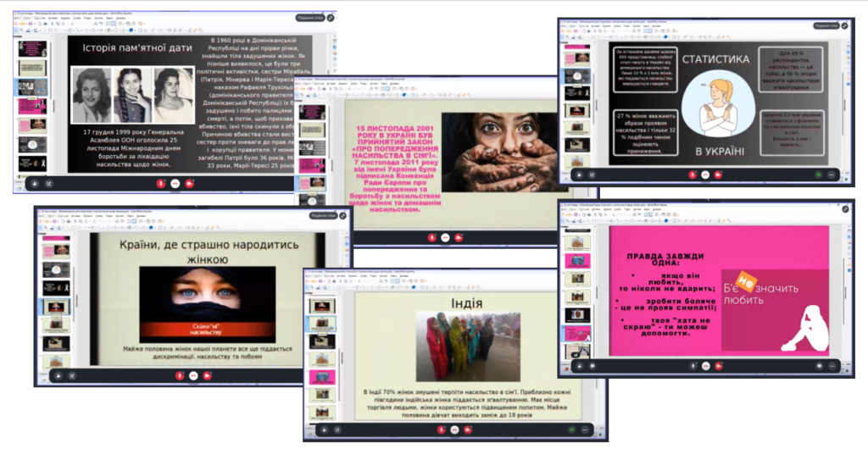Click the speaker-view label button above the history slide
This screenshot has height=471, width=868.
(310, 18)
